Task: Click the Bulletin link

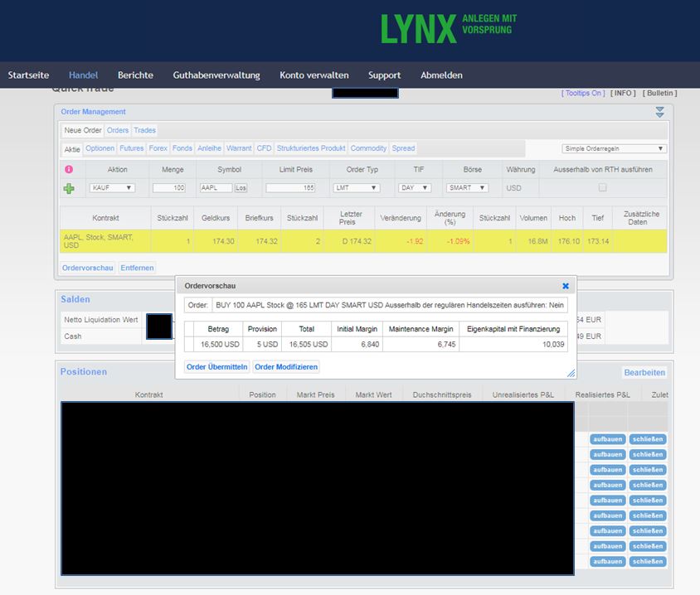Action: coord(660,93)
